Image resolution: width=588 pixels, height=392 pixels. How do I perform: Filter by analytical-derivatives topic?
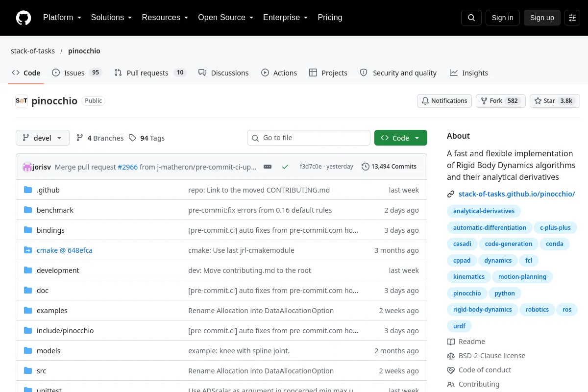coord(484,211)
